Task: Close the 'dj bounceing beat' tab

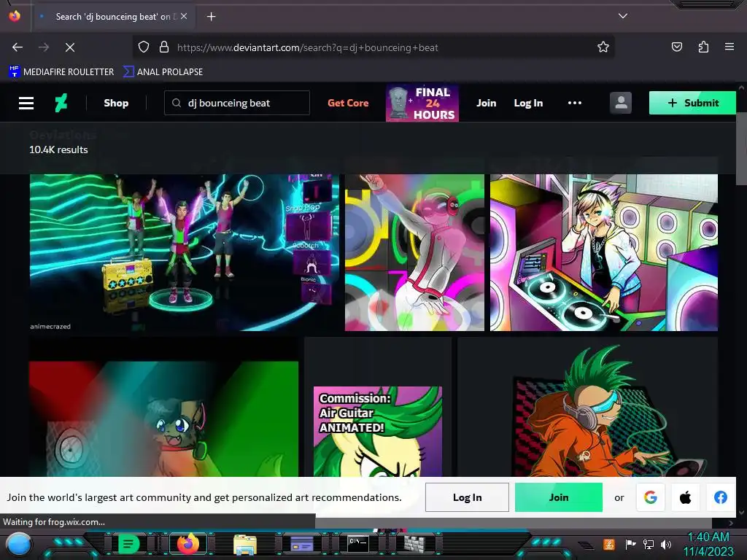Action: pos(184,16)
